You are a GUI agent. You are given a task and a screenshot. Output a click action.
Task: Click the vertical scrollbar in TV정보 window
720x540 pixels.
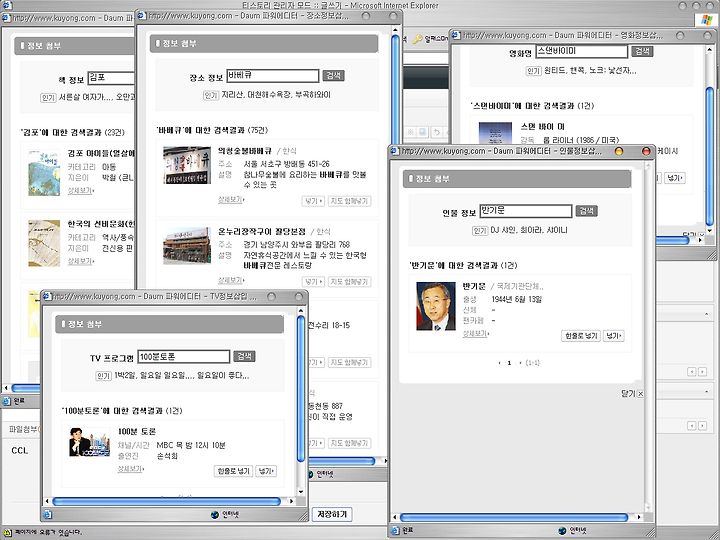(301, 388)
